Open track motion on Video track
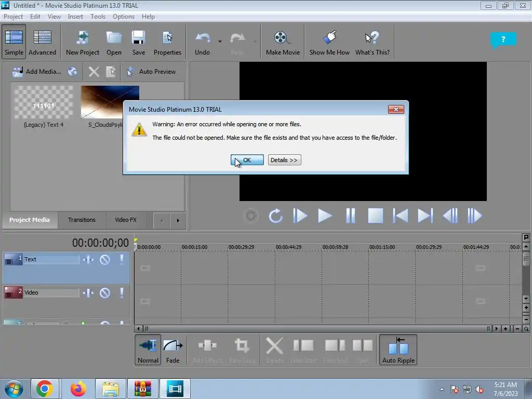 (x=88, y=293)
